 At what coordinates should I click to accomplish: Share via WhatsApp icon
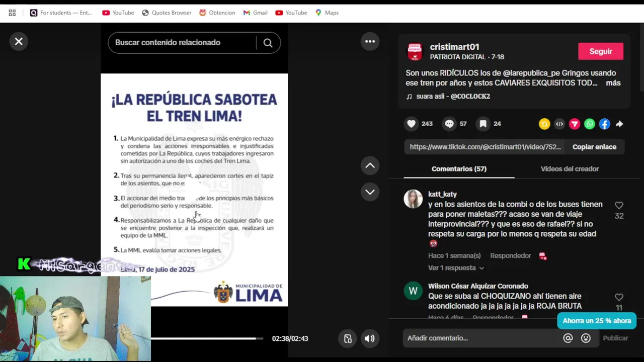tap(590, 124)
